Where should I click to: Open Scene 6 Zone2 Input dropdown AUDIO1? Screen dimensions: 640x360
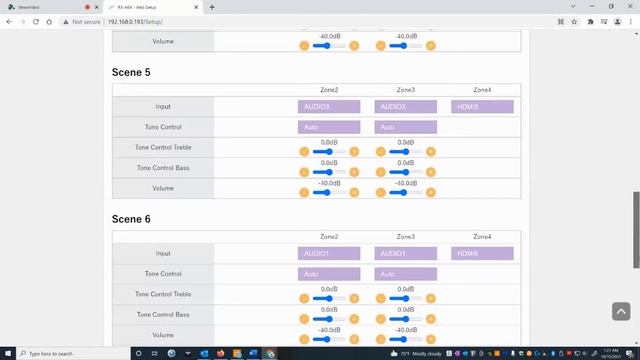tap(329, 253)
